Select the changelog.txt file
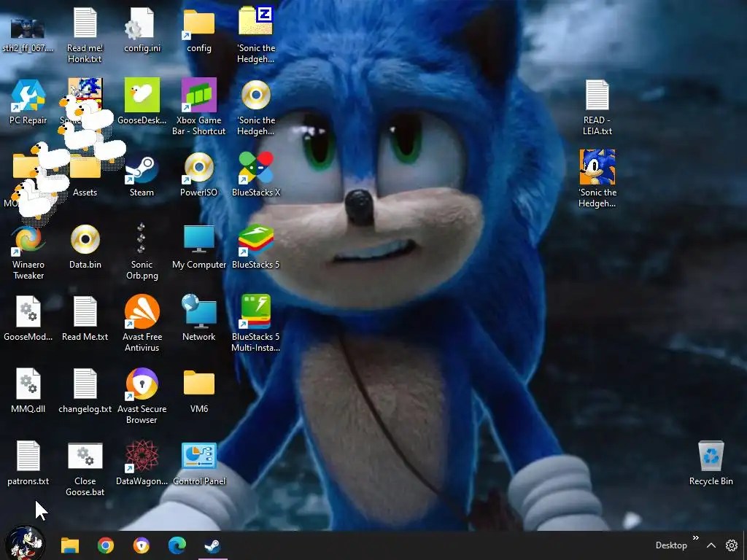This screenshot has width=747, height=560. (x=85, y=384)
